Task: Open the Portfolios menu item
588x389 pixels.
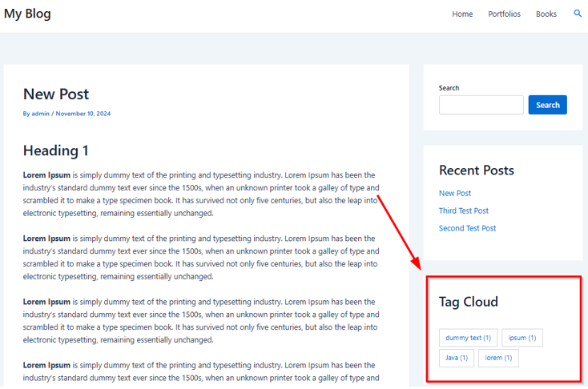Action: pyautogui.click(x=504, y=14)
